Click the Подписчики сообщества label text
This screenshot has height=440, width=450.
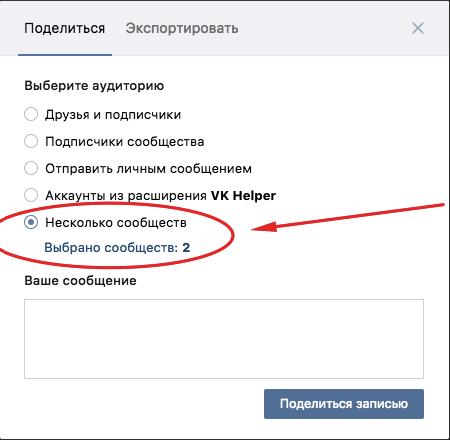click(x=125, y=141)
